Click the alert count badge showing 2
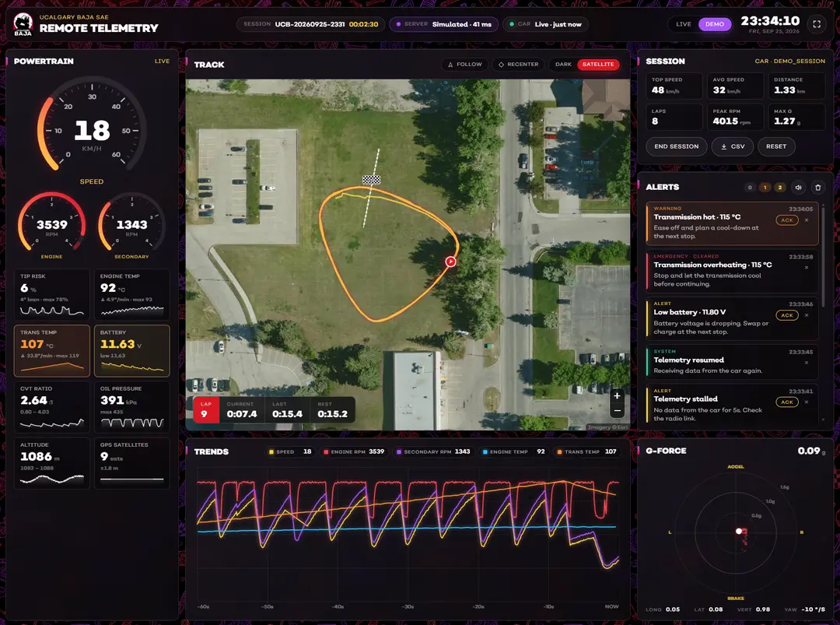The height and width of the screenshot is (625, 840). [x=779, y=187]
